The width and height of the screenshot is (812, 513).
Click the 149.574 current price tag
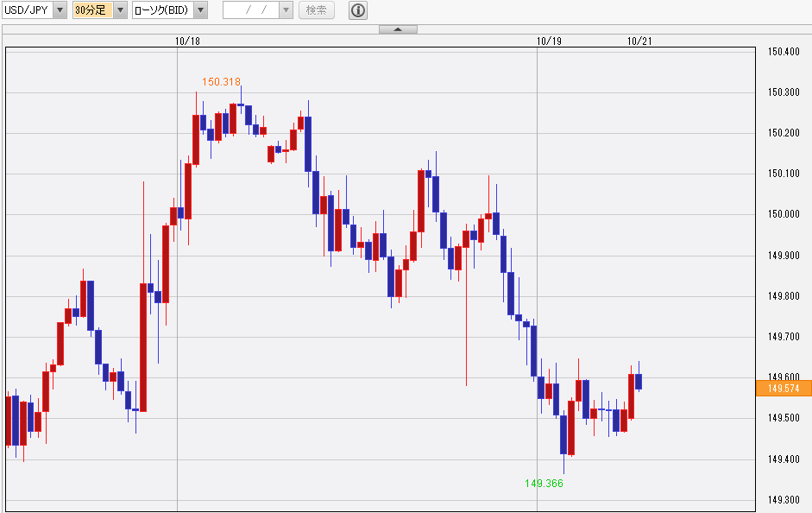(x=784, y=388)
